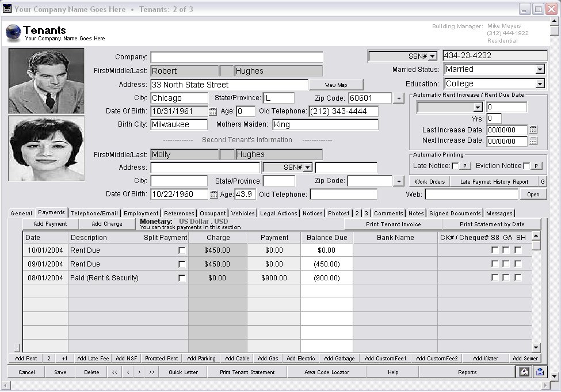The height and width of the screenshot is (392, 561).
Task: Open the SSN# type dropdown for first tenant
Action: [433, 56]
